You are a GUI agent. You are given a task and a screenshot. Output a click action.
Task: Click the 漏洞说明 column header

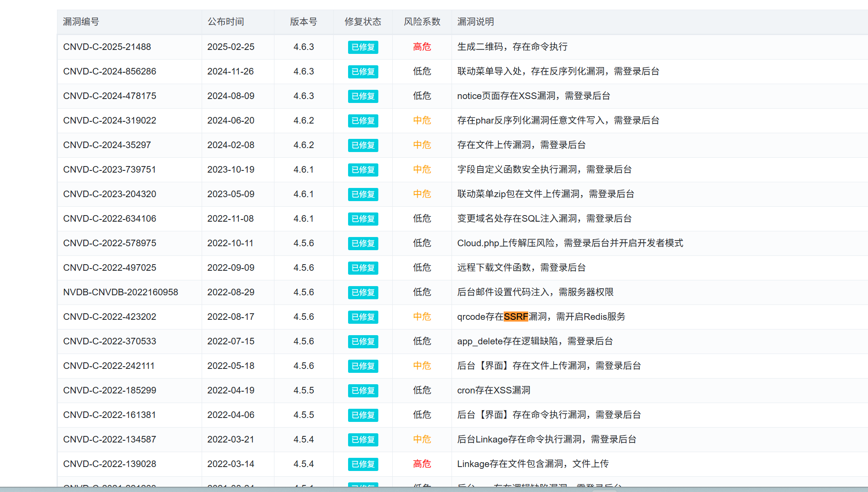476,21
